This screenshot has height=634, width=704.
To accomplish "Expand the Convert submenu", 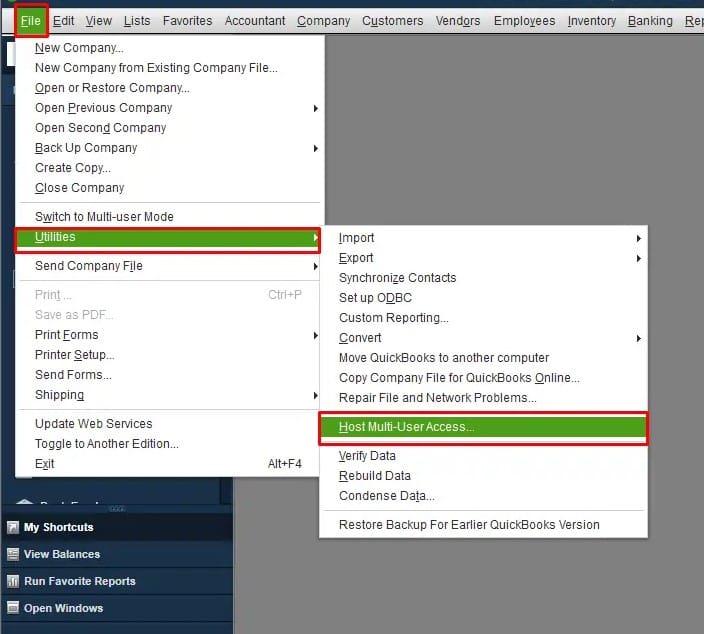I will pyautogui.click(x=484, y=338).
